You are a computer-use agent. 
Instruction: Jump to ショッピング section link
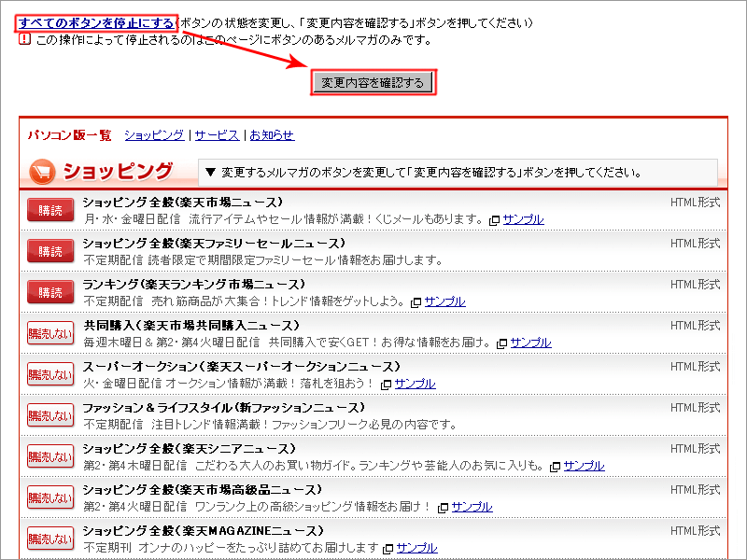(x=154, y=135)
